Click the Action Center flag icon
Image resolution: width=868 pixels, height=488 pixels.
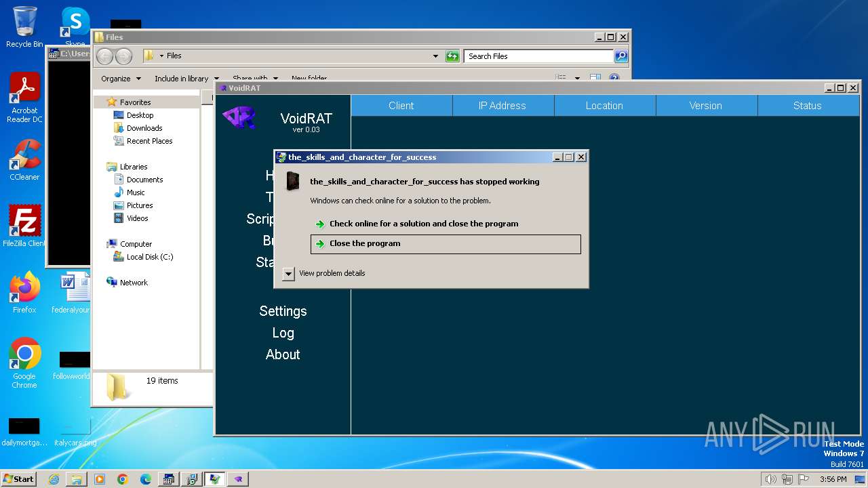click(805, 479)
